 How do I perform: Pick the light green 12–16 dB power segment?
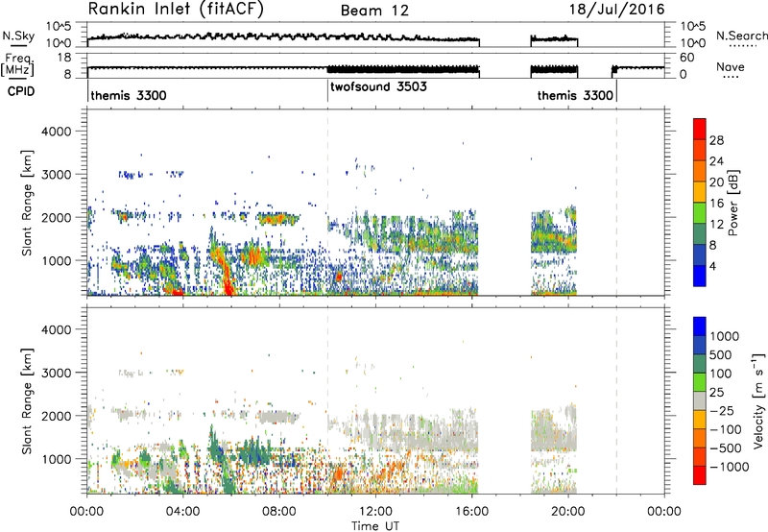pyautogui.click(x=700, y=213)
